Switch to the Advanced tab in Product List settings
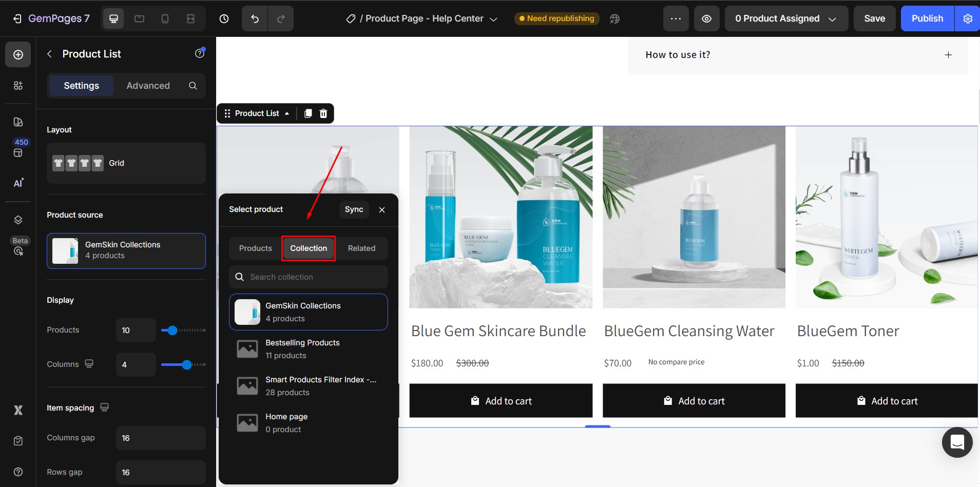Screen dimensions: 980x487 (148, 86)
